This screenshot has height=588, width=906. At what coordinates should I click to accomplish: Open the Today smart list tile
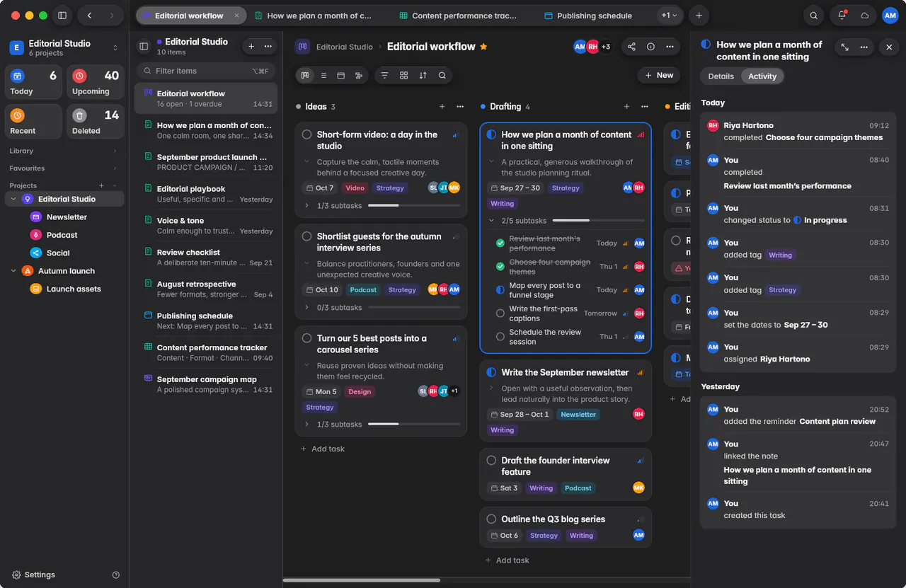tap(34, 83)
